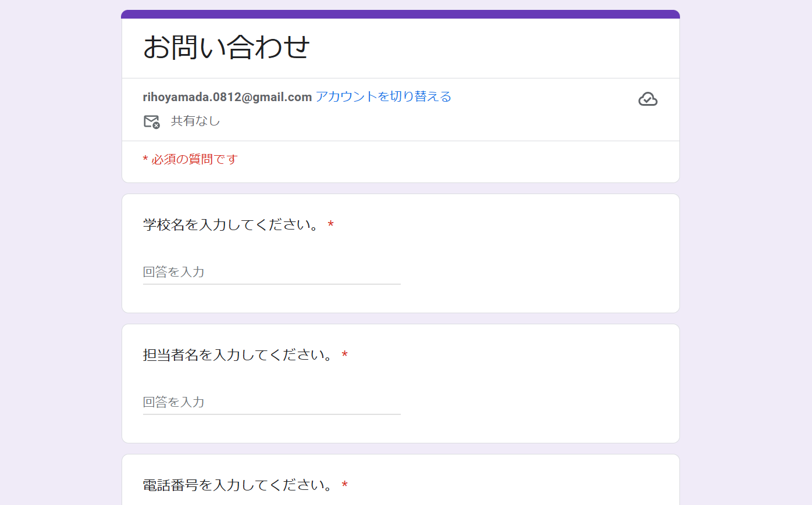Screen dimensions: 812x505
Task: Click the 共有なし envelope icon
Action: pyautogui.click(x=151, y=121)
